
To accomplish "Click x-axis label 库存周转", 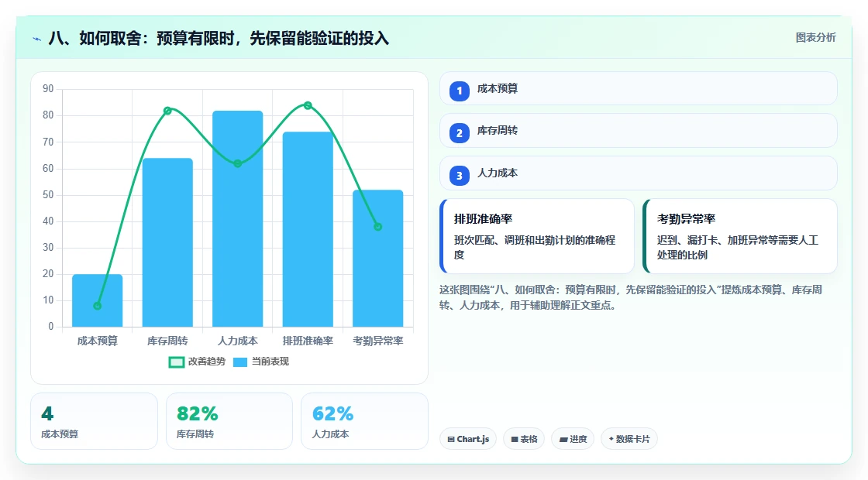I will point(167,341).
